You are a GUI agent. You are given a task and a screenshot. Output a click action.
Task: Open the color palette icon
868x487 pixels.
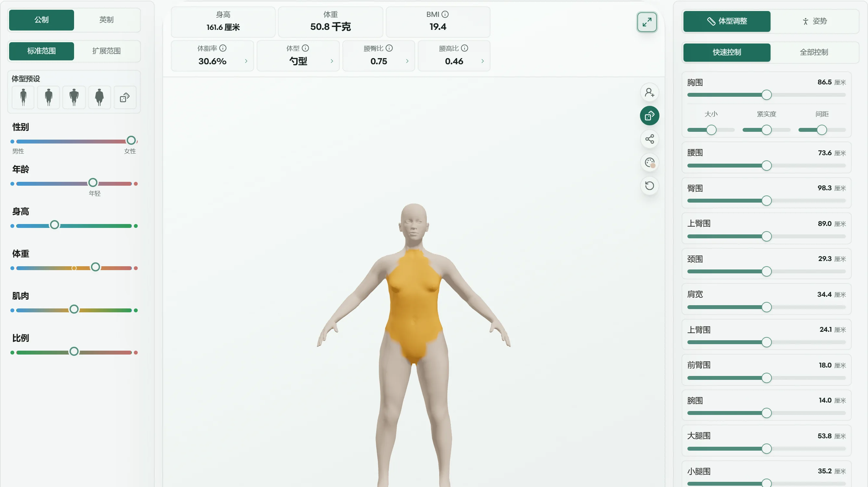point(649,163)
